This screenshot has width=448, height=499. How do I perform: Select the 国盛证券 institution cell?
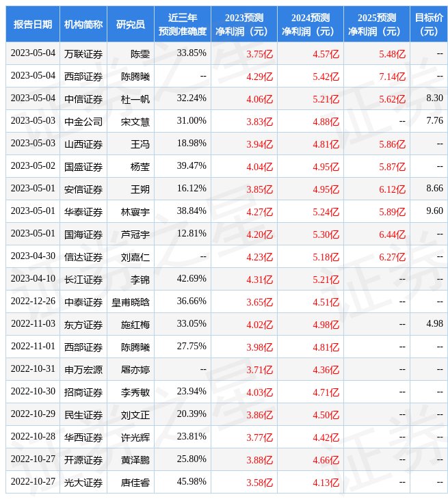(x=83, y=167)
